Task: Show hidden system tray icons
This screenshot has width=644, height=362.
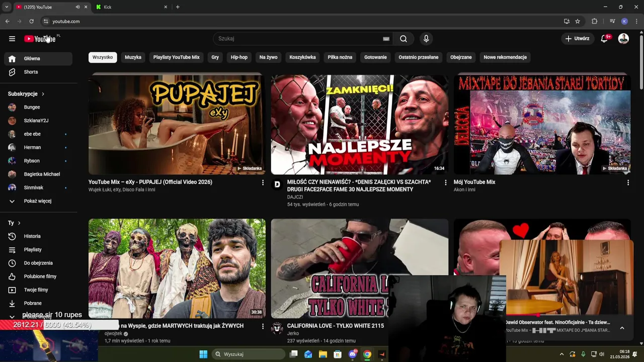Action: [x=561, y=354]
